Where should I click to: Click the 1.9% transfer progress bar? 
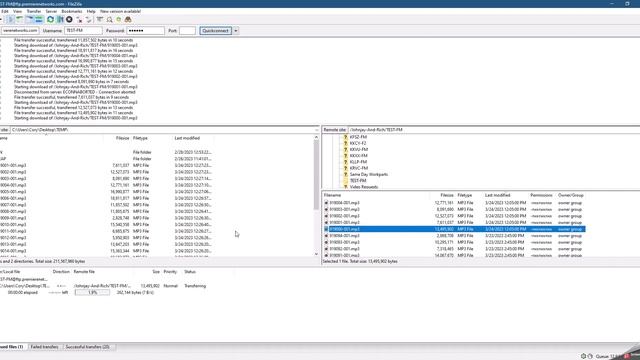tap(92, 293)
